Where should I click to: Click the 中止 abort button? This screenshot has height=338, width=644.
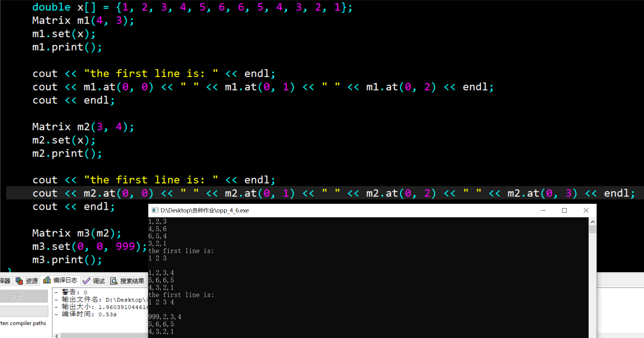point(24,296)
